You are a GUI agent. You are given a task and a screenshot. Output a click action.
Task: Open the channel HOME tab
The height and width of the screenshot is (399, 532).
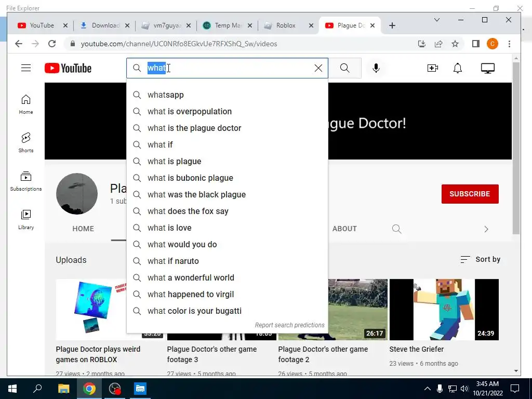pyautogui.click(x=83, y=229)
